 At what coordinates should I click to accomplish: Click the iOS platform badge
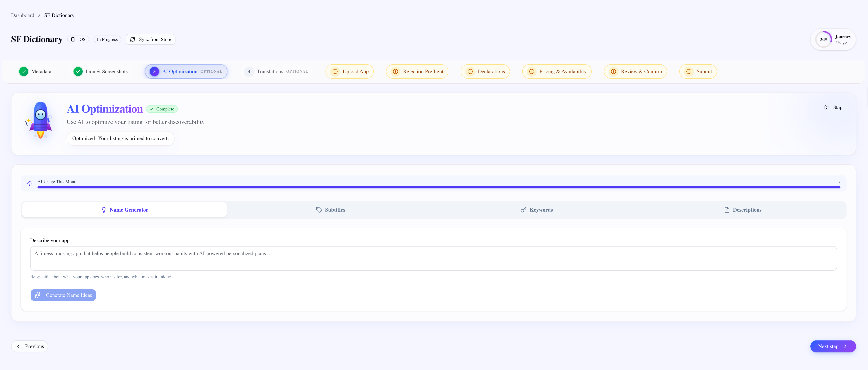coord(78,39)
